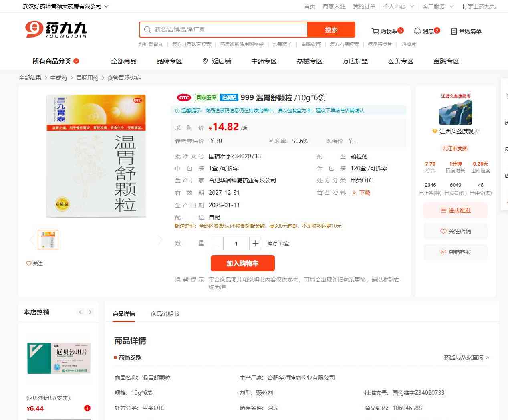
Task: Open the frequent purchase list icon
Action: pos(454,31)
